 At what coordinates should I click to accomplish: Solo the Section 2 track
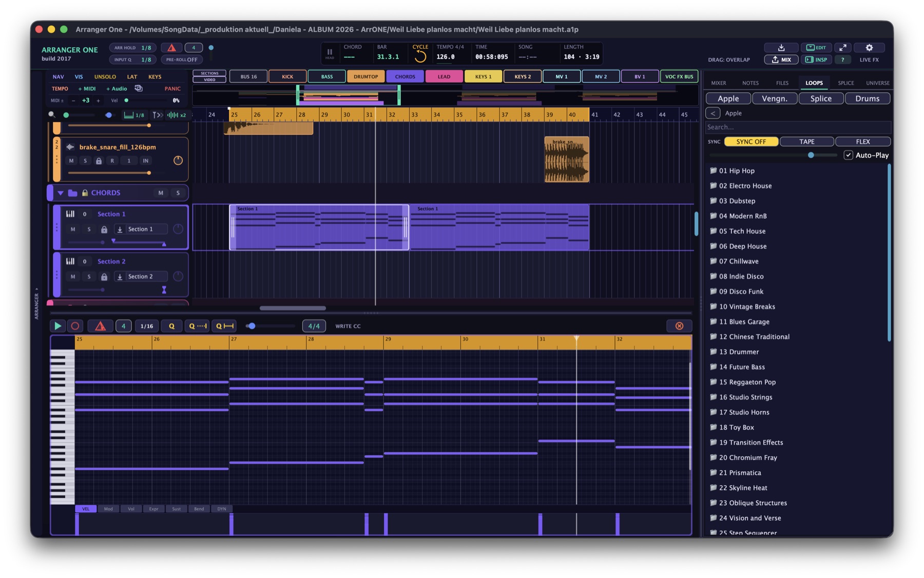tap(89, 277)
